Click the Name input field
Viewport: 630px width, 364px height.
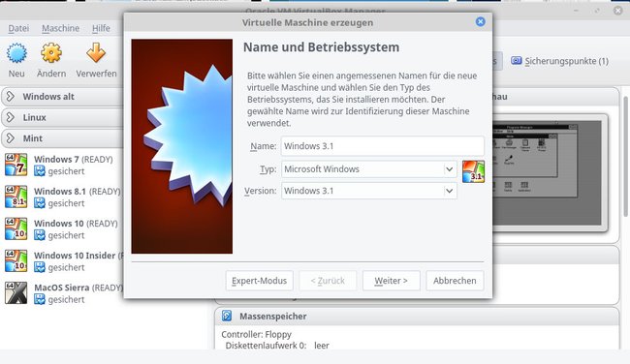[383, 146]
